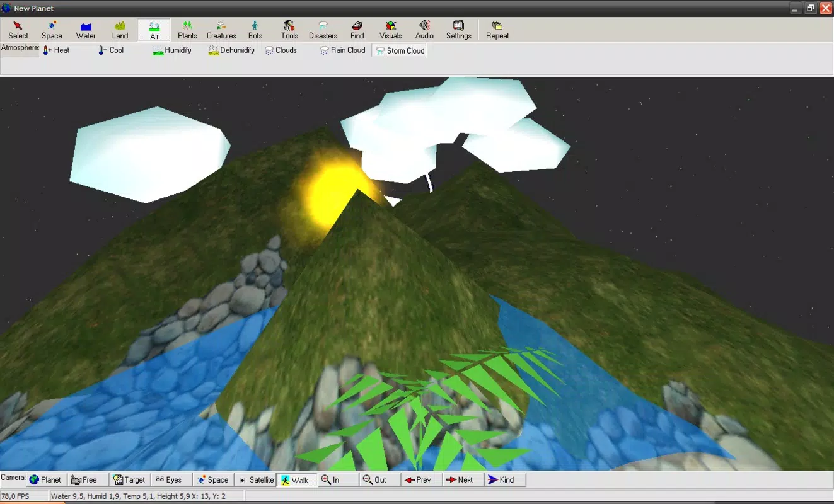
Task: Toggle the Air toolbar category
Action: (x=154, y=30)
